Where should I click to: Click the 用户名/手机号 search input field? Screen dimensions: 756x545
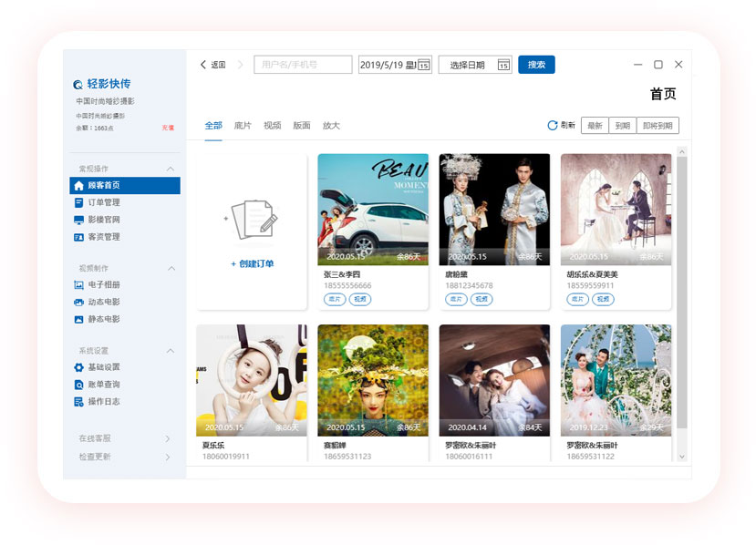(303, 65)
